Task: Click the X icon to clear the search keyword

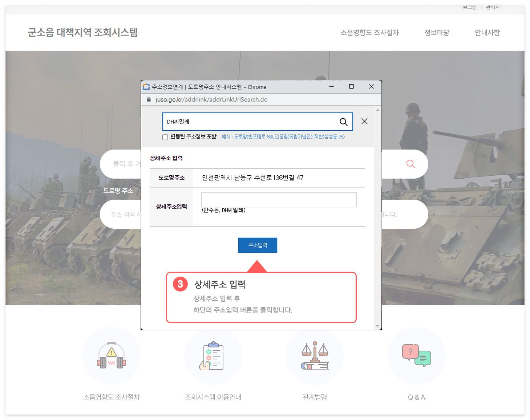Action: [364, 121]
